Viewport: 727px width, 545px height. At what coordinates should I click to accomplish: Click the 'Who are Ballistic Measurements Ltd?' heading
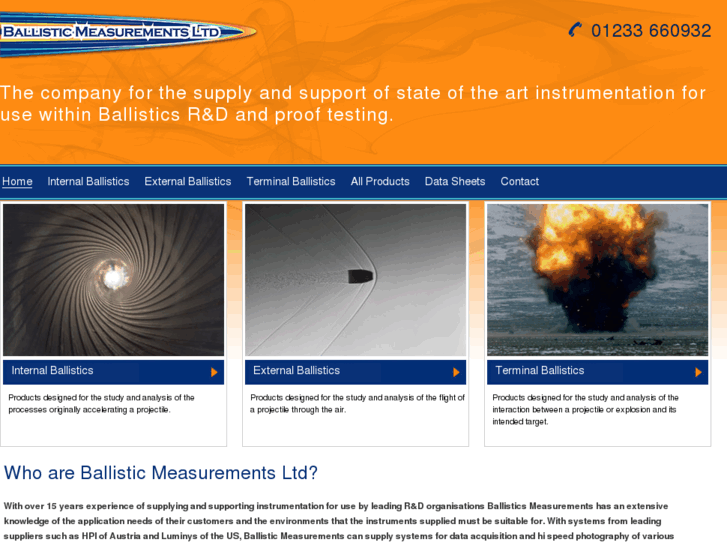click(161, 473)
